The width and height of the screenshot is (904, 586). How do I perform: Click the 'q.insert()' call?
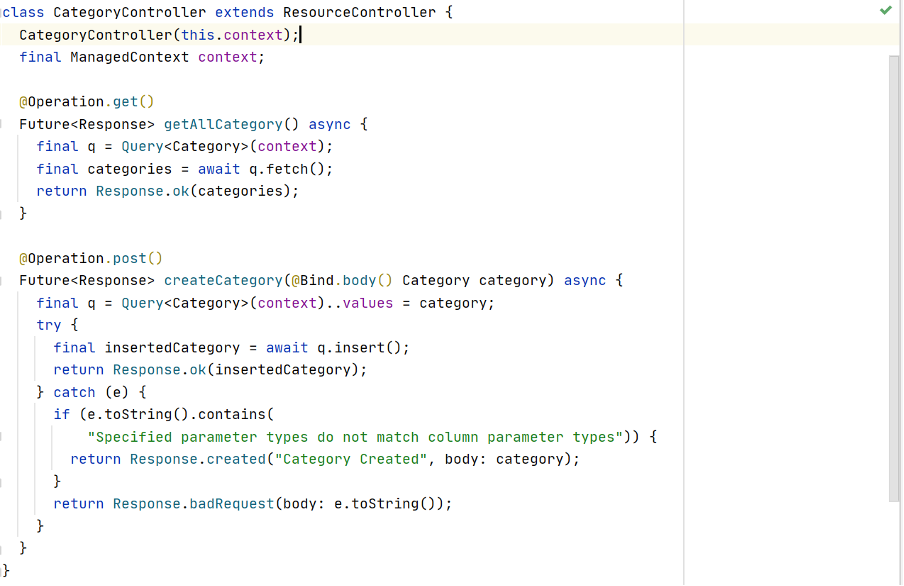tap(359, 348)
